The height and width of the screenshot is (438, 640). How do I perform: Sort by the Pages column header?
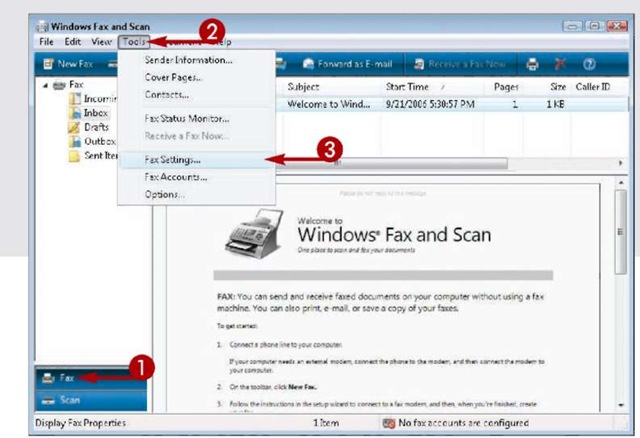[x=506, y=87]
